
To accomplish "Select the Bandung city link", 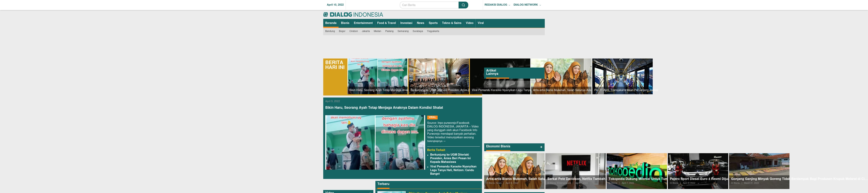I will click(330, 31).
